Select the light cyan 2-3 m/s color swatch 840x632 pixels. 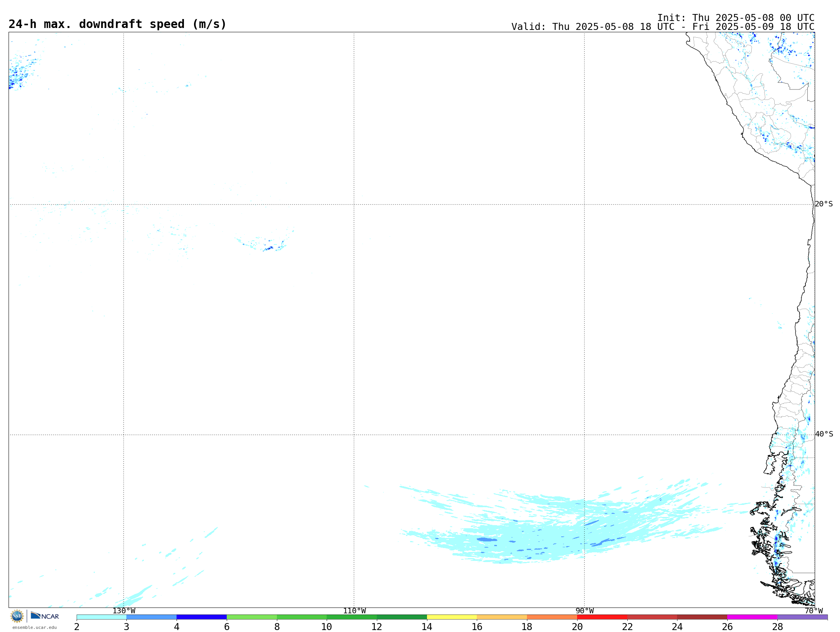point(101,617)
